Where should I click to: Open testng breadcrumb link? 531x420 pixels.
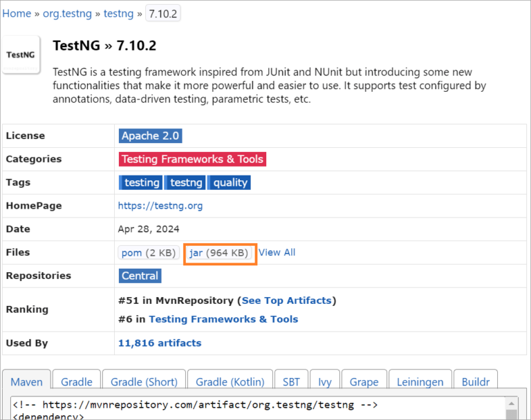[118, 14]
